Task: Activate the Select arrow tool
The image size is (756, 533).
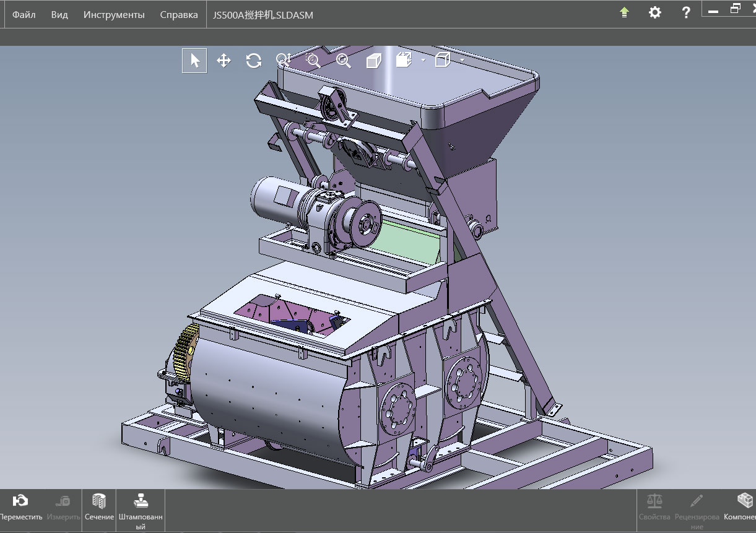Action: coord(194,61)
